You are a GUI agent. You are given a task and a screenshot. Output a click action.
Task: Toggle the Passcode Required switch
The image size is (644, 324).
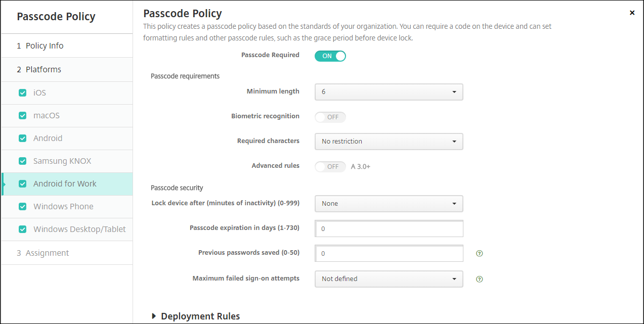330,56
